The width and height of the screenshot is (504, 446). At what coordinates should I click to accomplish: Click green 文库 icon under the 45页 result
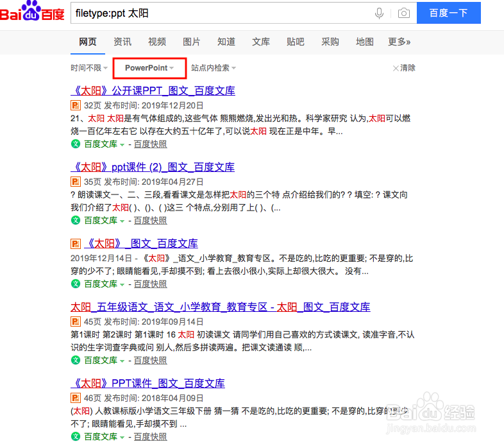(76, 360)
